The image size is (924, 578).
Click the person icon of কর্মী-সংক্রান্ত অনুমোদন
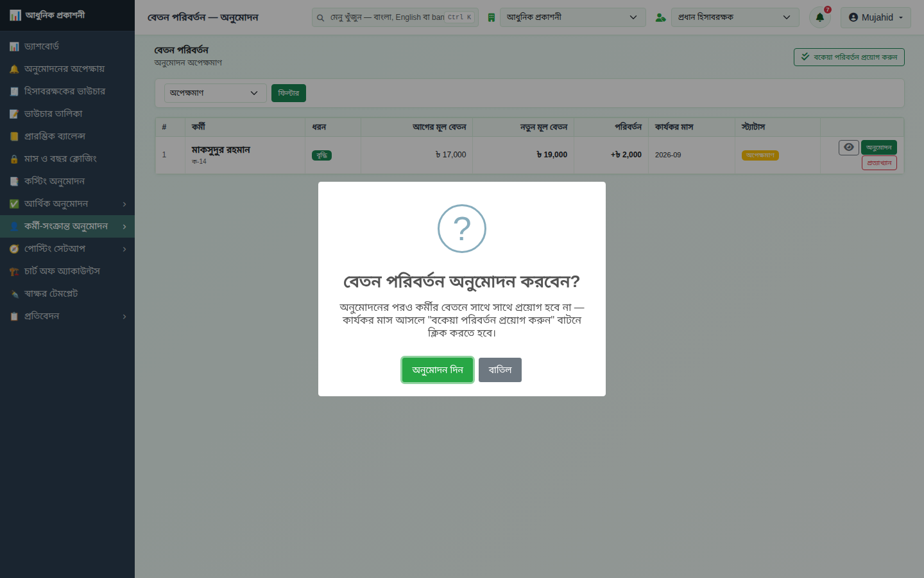pyautogui.click(x=14, y=226)
